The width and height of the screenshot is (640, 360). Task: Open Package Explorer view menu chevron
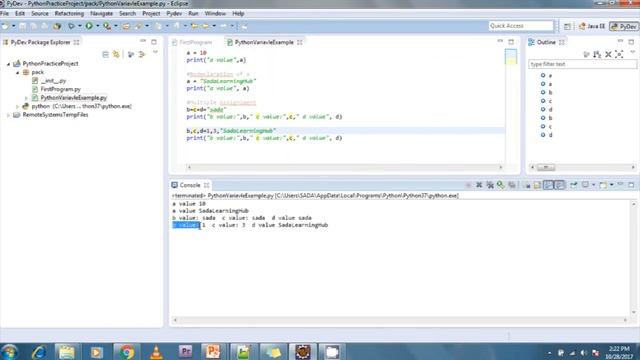point(155,53)
